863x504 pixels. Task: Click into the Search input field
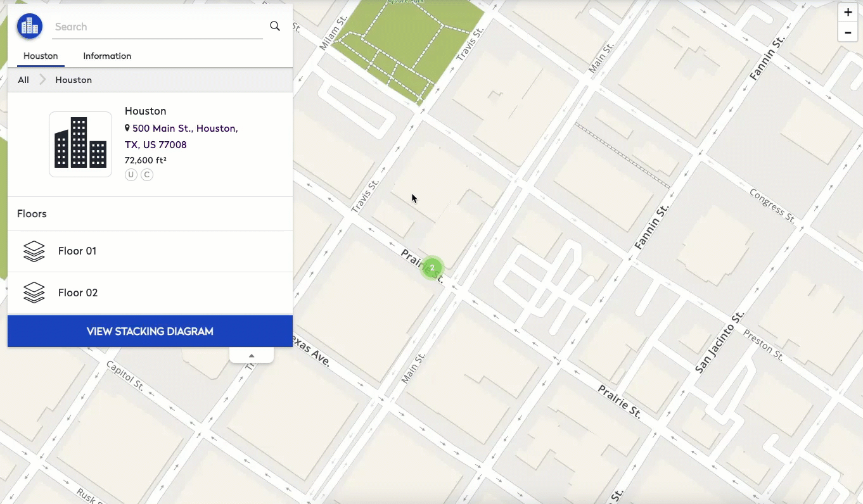pyautogui.click(x=157, y=27)
